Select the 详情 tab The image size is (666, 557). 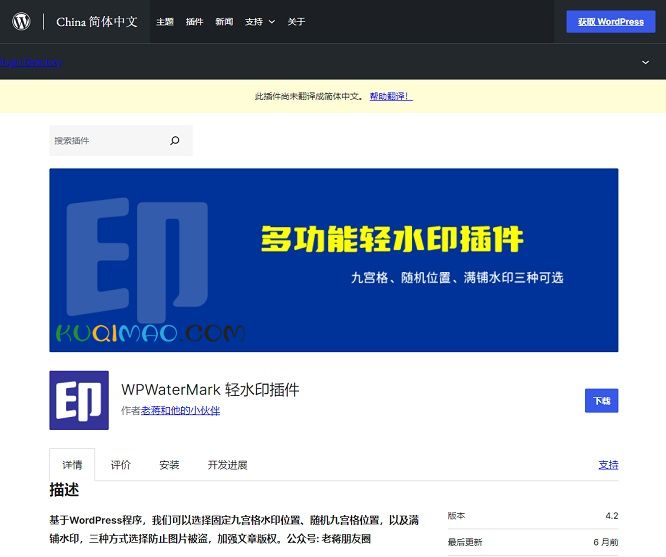tap(72, 465)
